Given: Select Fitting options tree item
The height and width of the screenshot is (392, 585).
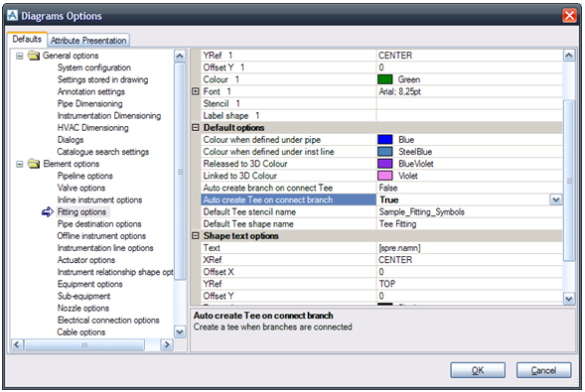Looking at the screenshot, I should tap(81, 212).
